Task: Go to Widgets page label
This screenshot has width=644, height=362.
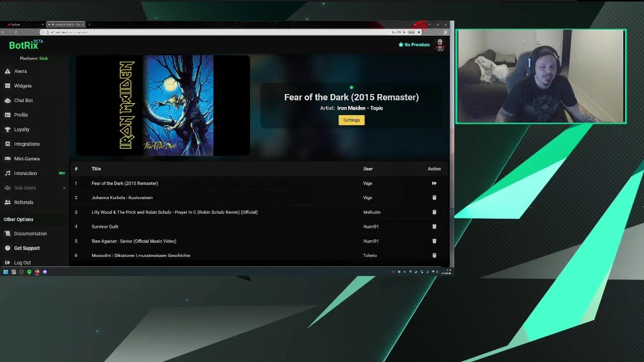Action: coord(23,86)
